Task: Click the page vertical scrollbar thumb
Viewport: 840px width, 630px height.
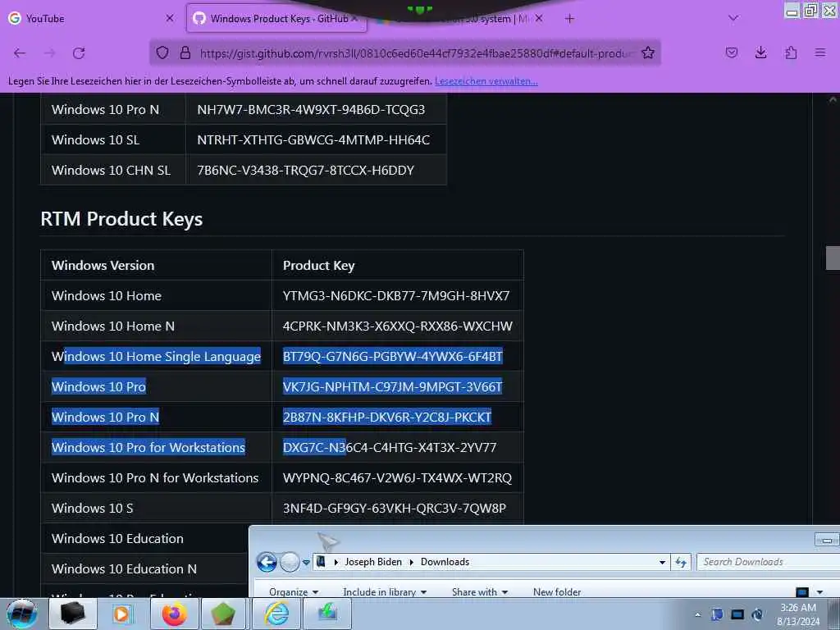Action: pos(833,258)
